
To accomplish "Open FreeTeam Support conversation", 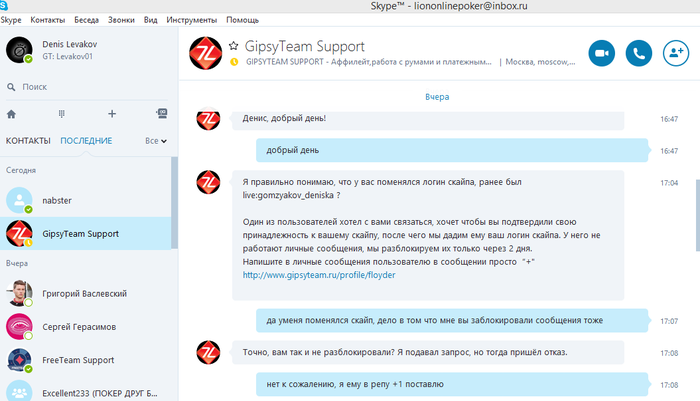I will (86, 360).
